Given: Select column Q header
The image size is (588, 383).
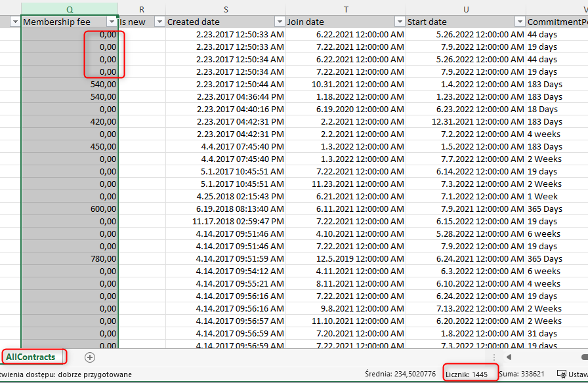Looking at the screenshot, I should pos(70,9).
